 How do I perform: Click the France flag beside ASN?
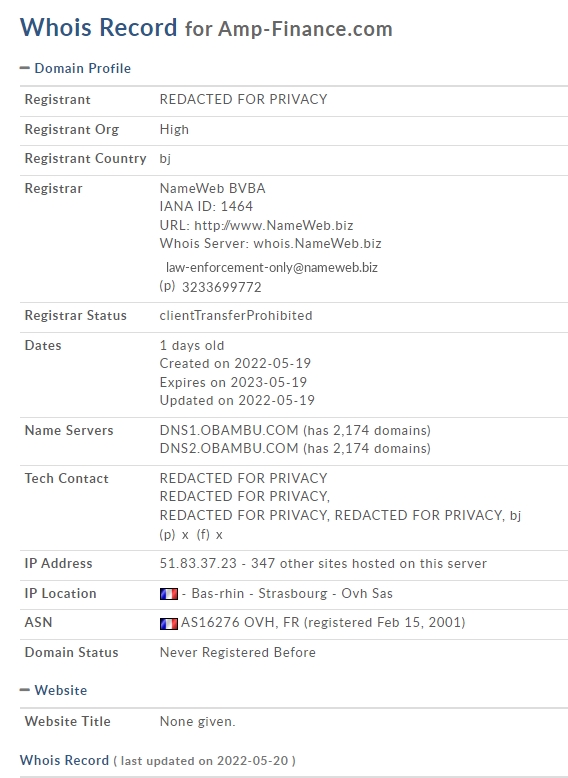coord(169,623)
